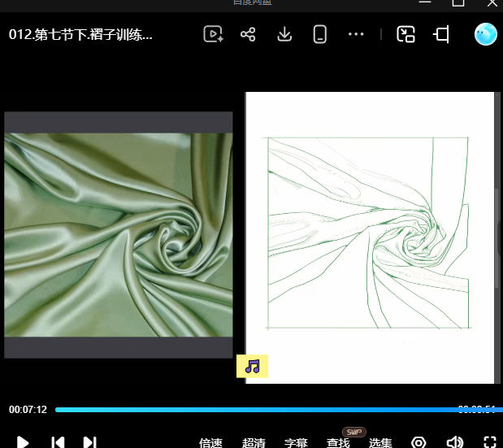Viewport: 503px width, 448px height.
Task: Enter fullscreen mode
Action: (x=490, y=442)
